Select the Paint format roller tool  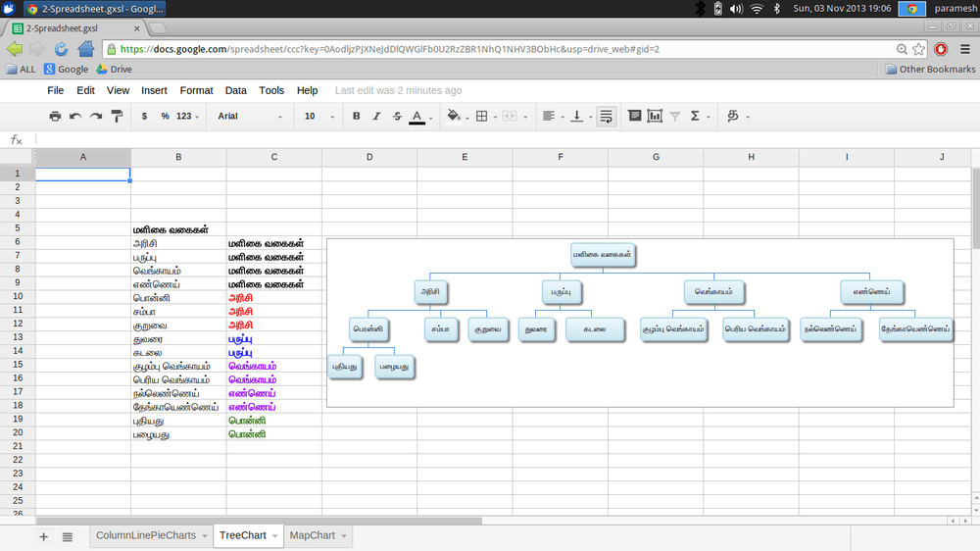[117, 116]
